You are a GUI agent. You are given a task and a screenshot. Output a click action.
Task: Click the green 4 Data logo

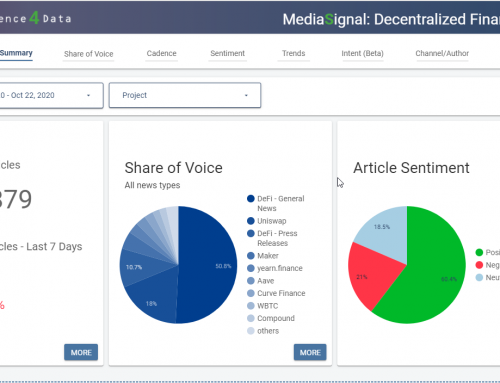(35, 18)
